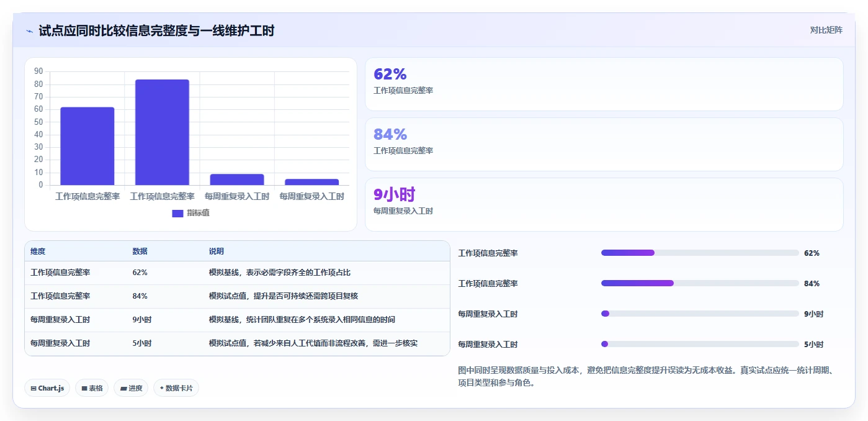Select the shortest chart bar with value 5
This screenshot has height=421, width=868.
(x=311, y=182)
